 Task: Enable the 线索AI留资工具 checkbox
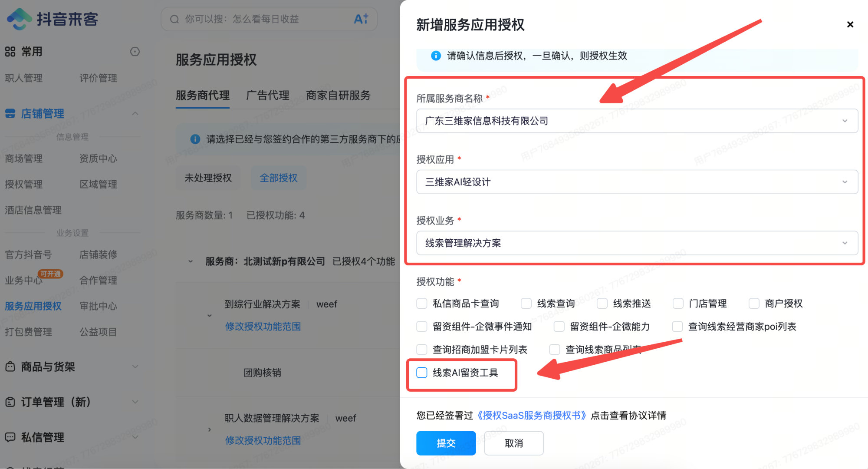421,373
